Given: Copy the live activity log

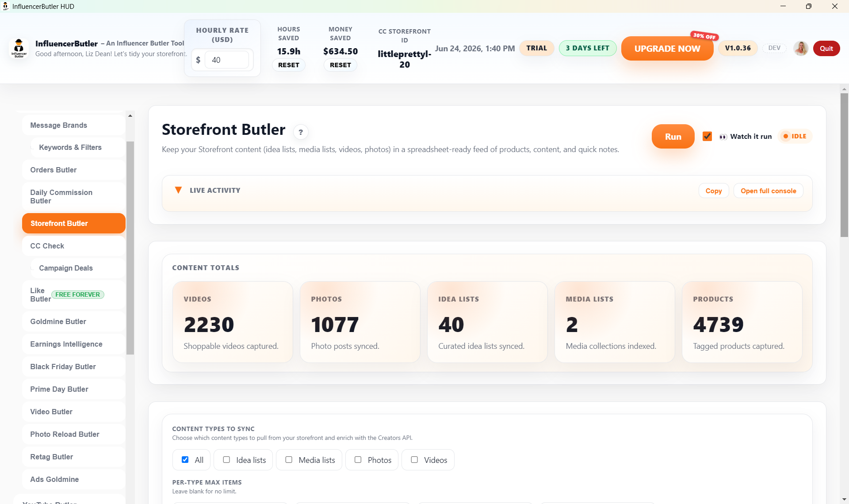Looking at the screenshot, I should 714,191.
